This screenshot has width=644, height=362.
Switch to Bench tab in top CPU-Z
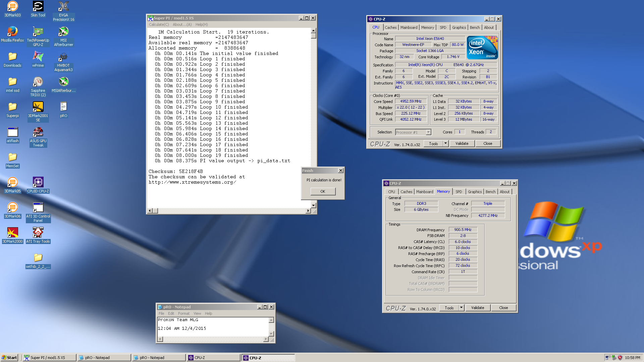click(x=475, y=27)
